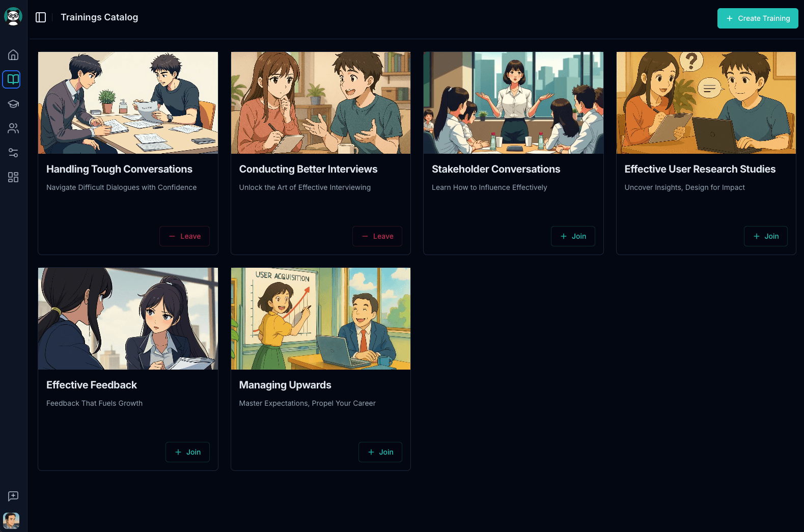Click the panda logo icon

[13, 16]
